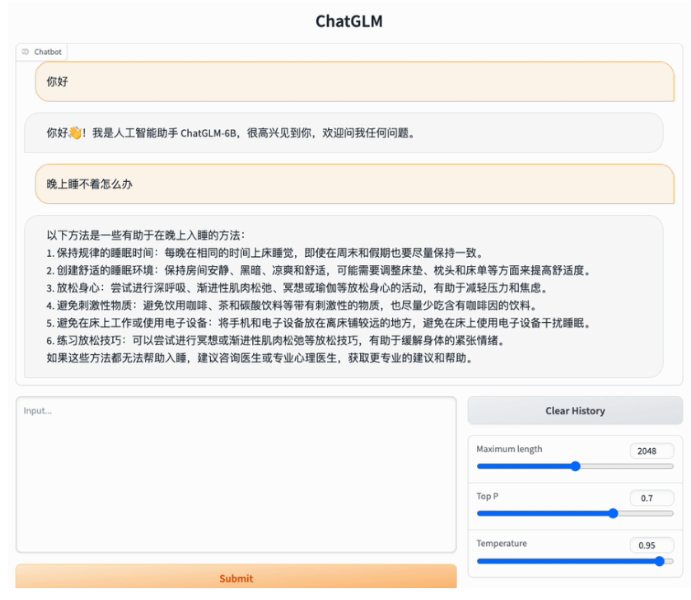Click the Top P value field 0.7
Viewport: 691px width, 600px height.
pos(651,498)
